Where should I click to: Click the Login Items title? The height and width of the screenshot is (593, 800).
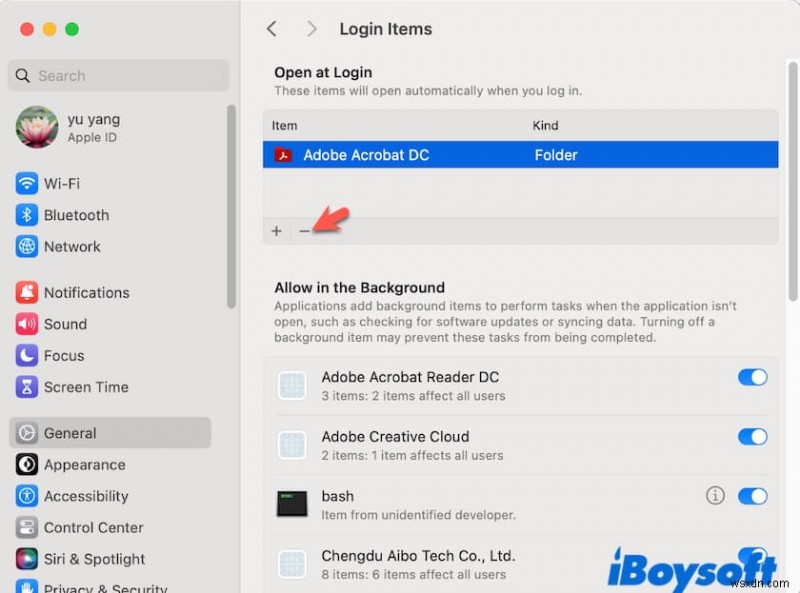(x=386, y=29)
